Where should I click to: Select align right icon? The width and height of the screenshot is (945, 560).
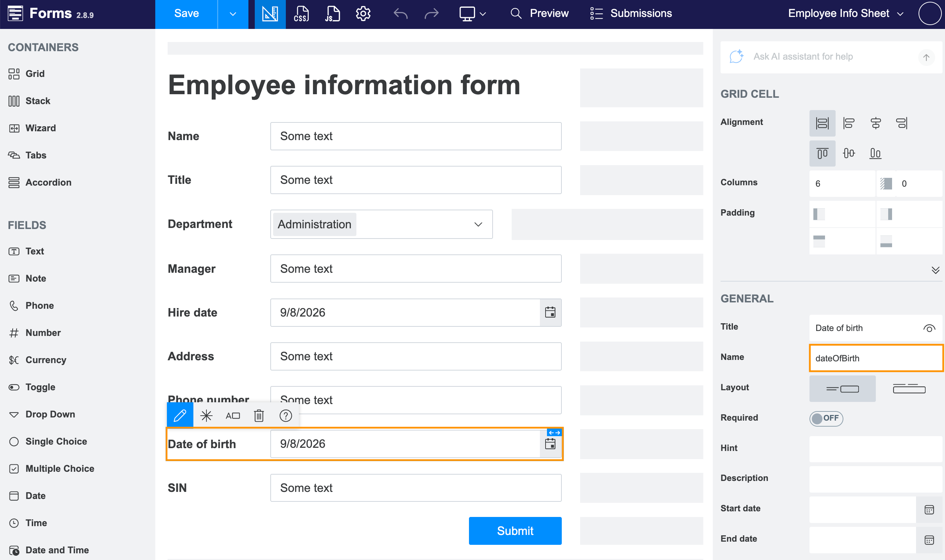(x=902, y=123)
